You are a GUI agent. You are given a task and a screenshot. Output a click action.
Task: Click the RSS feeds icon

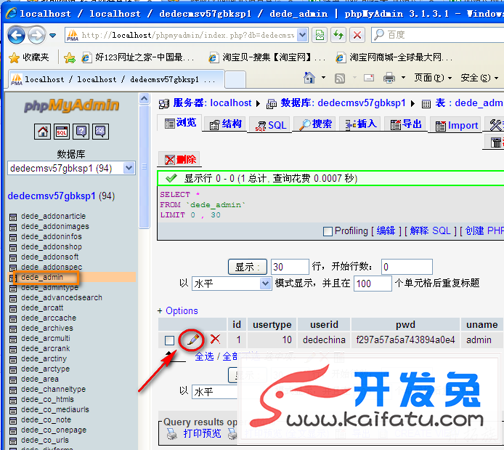click(x=340, y=78)
